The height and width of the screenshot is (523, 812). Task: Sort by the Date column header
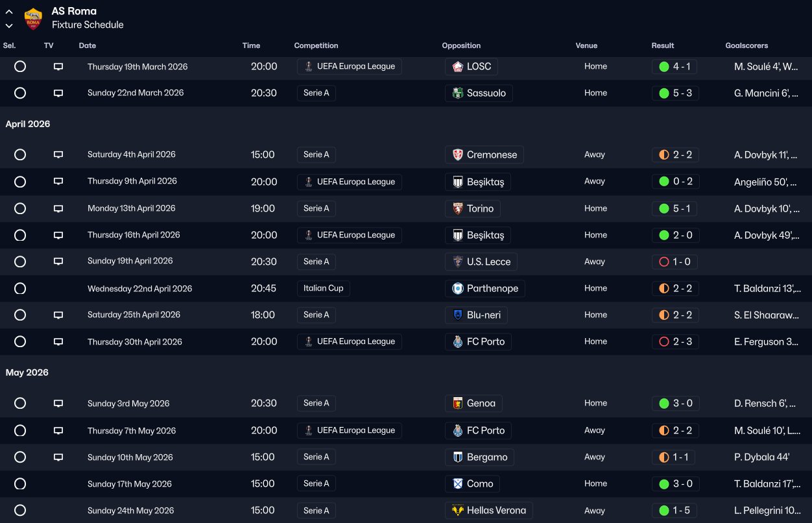[x=88, y=45]
